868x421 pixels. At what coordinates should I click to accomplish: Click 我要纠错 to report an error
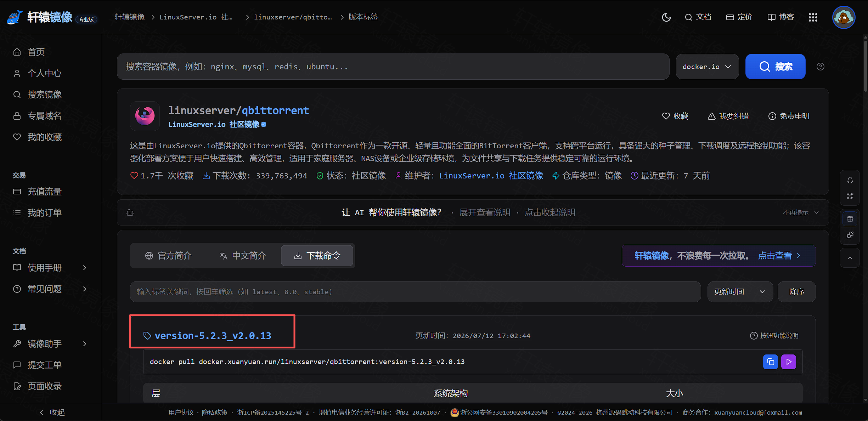728,116
